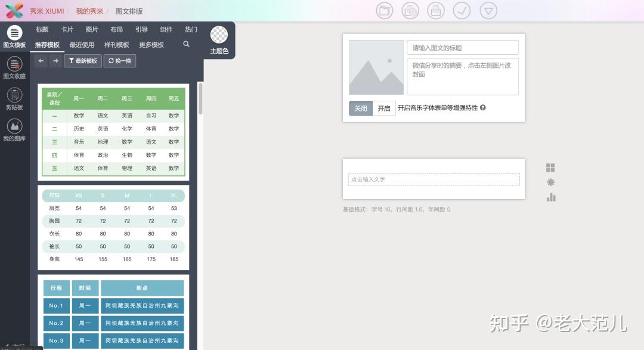Viewport: 644px width, 350px height.
Task: Open the triangle dropdown icon in the top toolbar
Action: tap(489, 10)
